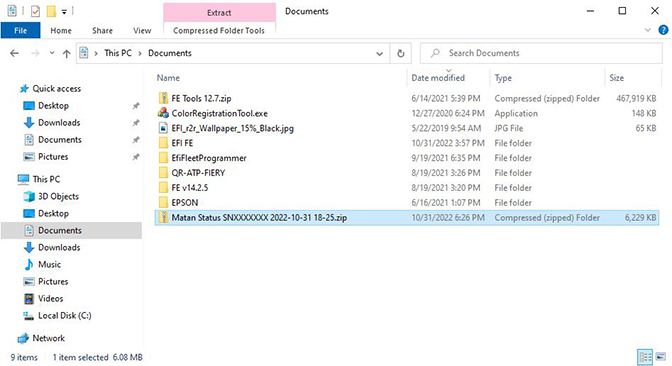Go up one folder level
672x366 pixels.
(66, 53)
